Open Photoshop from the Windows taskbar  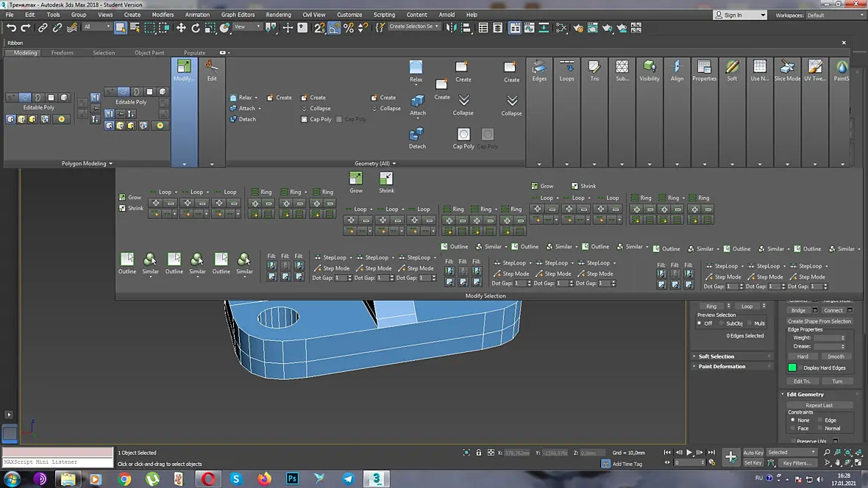coord(292,478)
